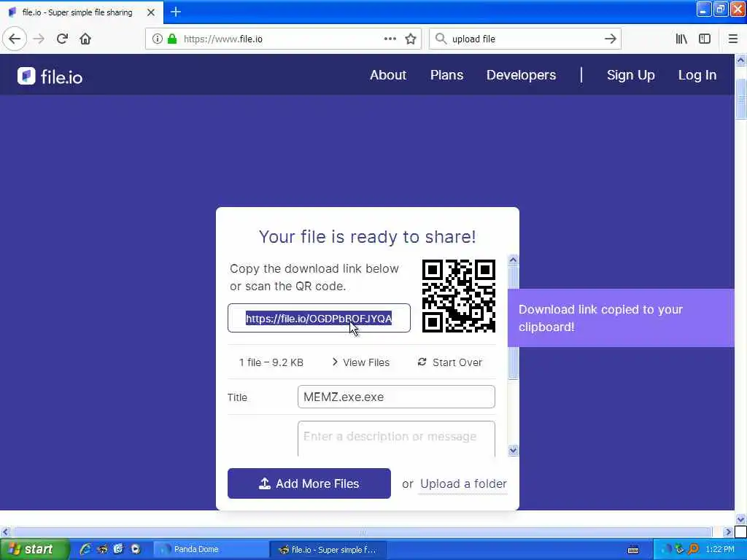Launch Internet Explorer from quick launch
The width and height of the screenshot is (747, 560).
(85, 549)
